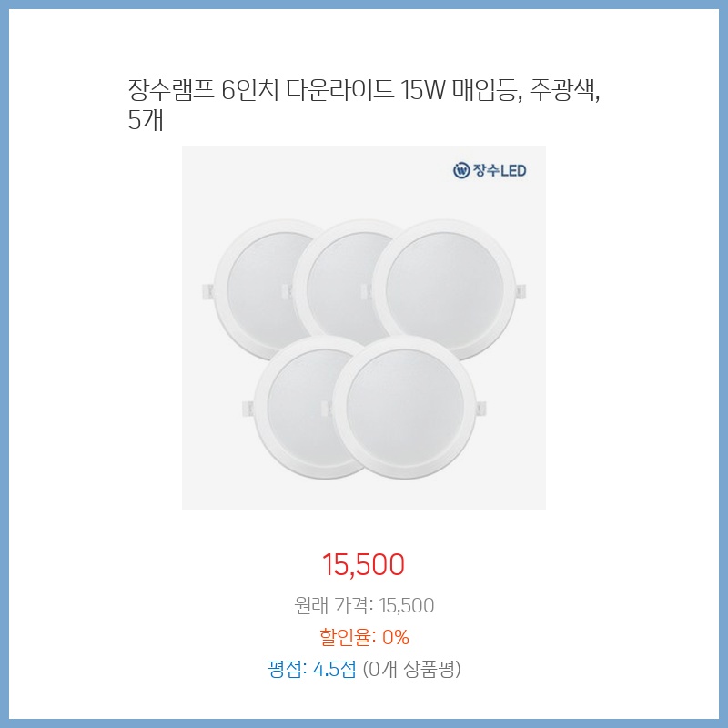Select the bottom-right downlight in image
The image size is (728, 728).
pyautogui.click(x=405, y=407)
